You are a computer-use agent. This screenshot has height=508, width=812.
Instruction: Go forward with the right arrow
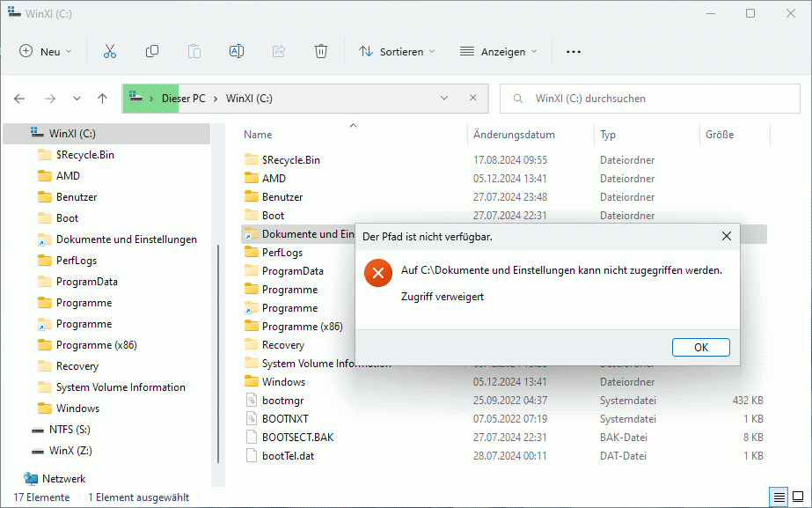coord(50,99)
